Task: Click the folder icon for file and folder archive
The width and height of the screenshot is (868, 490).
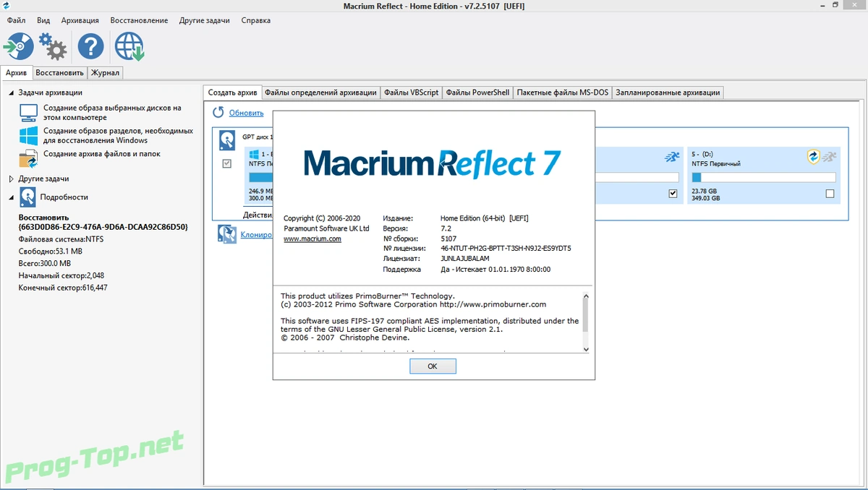Action: [x=28, y=158]
